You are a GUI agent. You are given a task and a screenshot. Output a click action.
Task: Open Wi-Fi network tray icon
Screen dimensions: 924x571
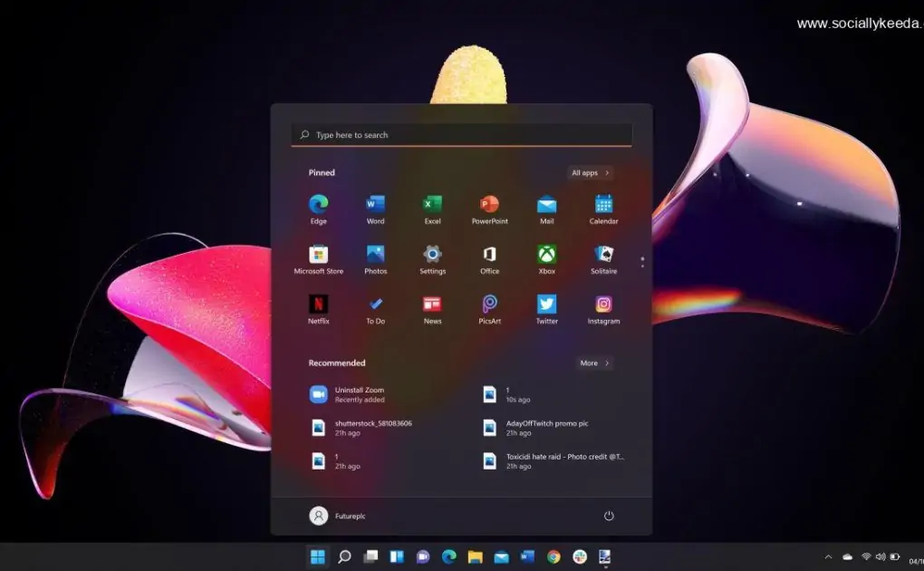click(866, 556)
